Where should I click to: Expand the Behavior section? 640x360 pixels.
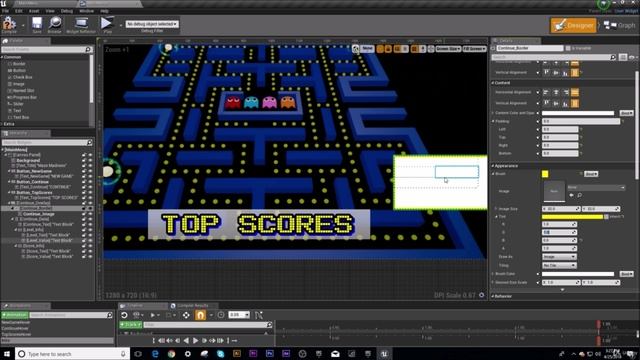[493, 296]
